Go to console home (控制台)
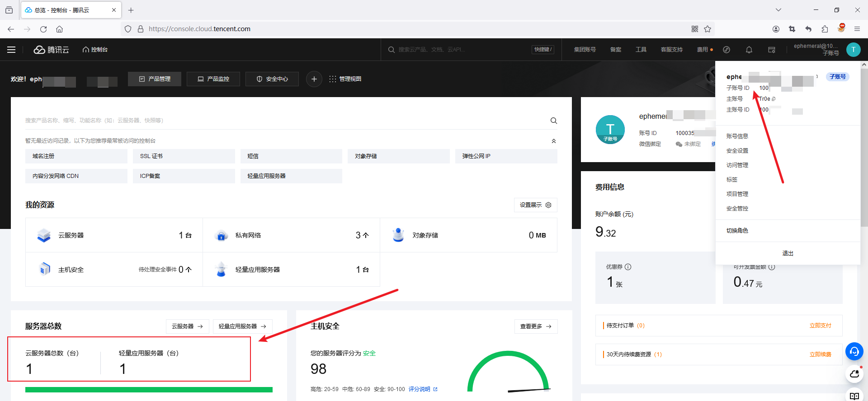The height and width of the screenshot is (401, 868). click(95, 50)
